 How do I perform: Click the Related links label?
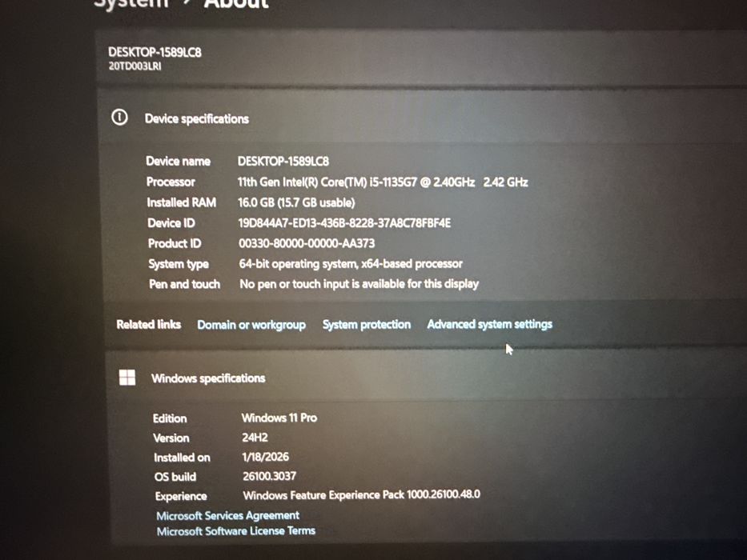[149, 324]
